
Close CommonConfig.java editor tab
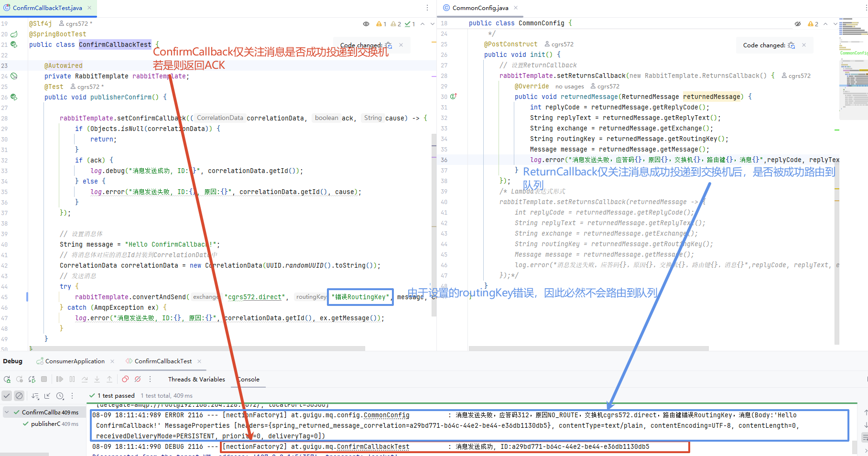coord(516,8)
